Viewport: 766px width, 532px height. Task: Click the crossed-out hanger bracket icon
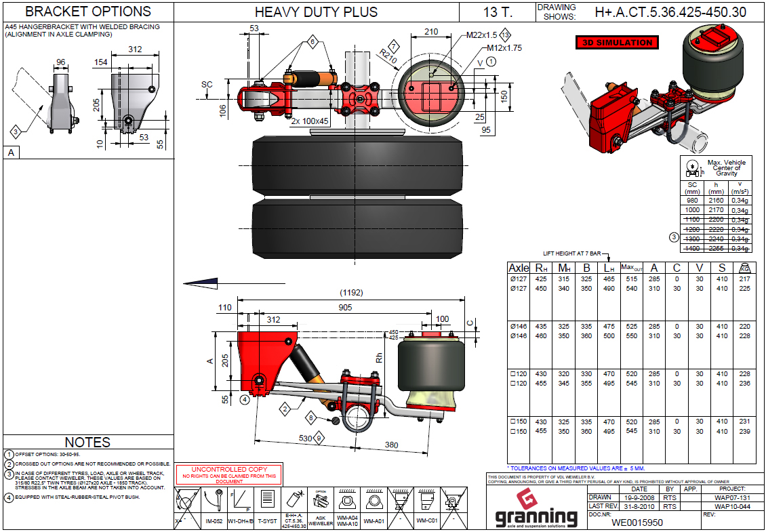click(x=401, y=502)
